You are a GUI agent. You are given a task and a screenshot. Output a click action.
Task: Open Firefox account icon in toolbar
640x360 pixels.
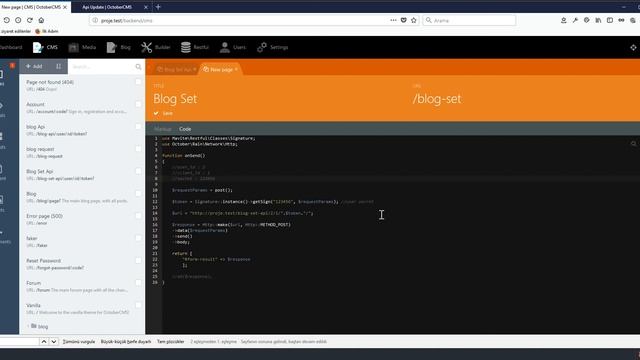[x=563, y=20]
